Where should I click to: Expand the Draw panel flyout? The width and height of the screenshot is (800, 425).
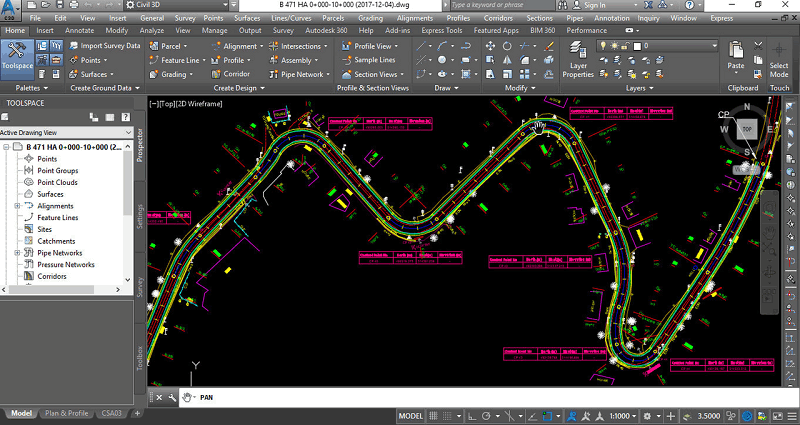point(445,88)
